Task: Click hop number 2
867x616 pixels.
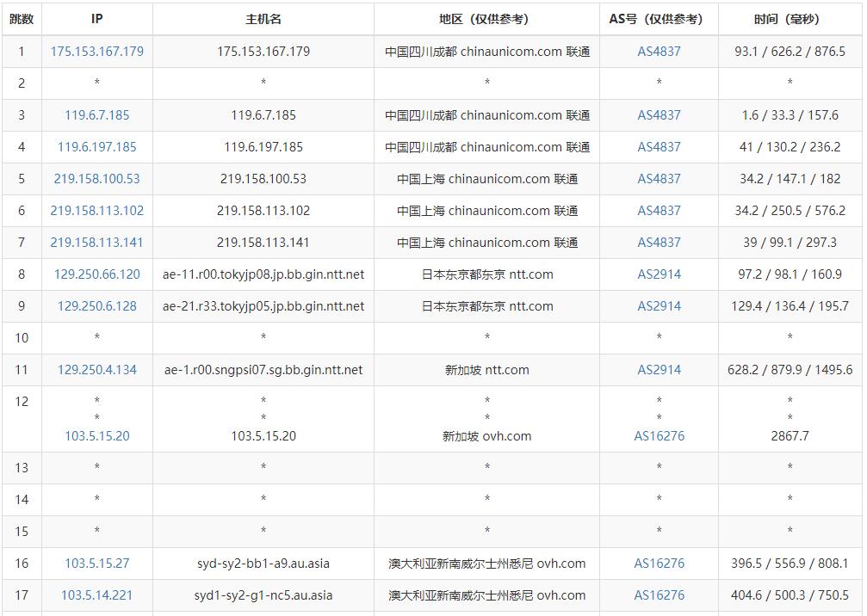Action: coord(22,83)
